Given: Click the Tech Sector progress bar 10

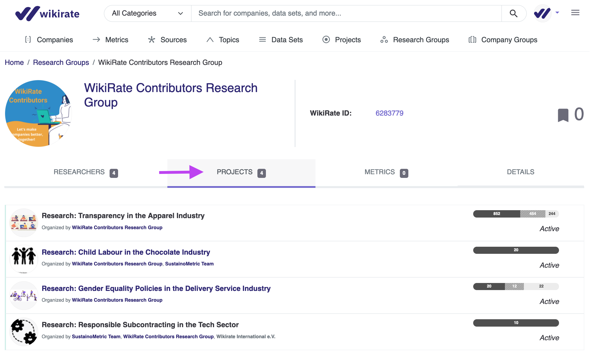Looking at the screenshot, I should pyautogui.click(x=516, y=323).
